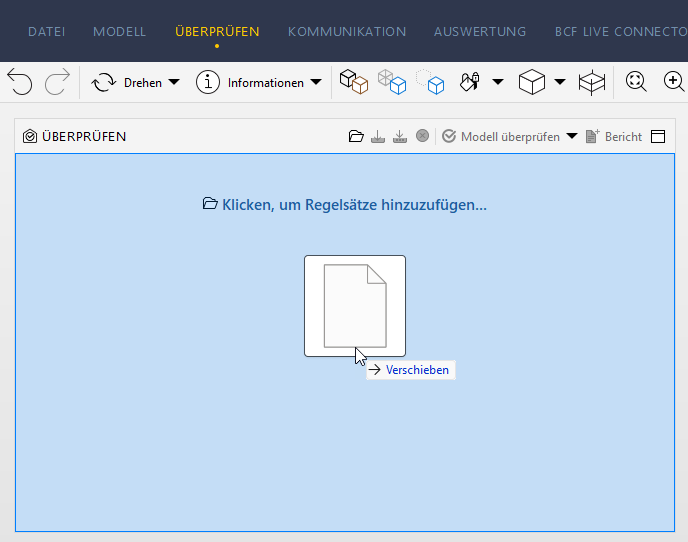Click the blank document thumbnail
Screen dimensions: 688x542
[x=355, y=306]
